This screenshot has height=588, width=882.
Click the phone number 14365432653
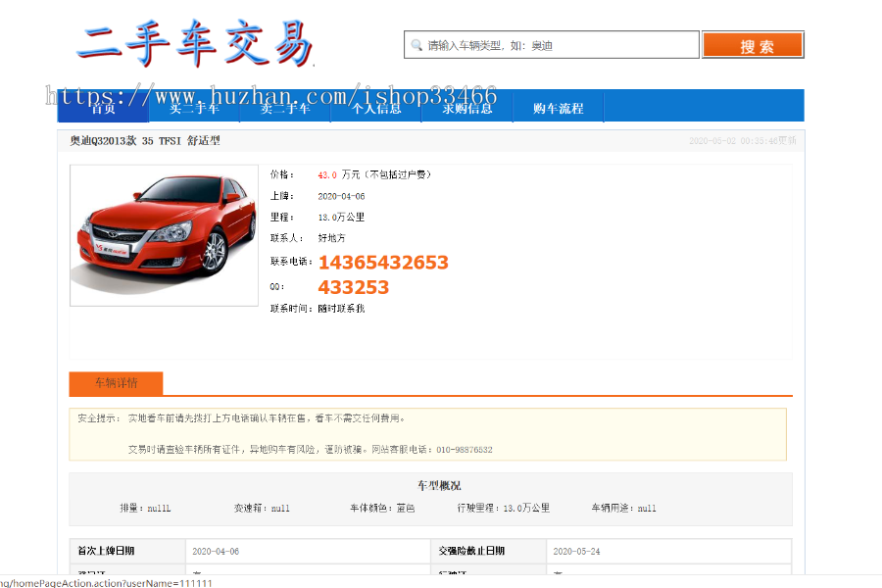point(383,262)
